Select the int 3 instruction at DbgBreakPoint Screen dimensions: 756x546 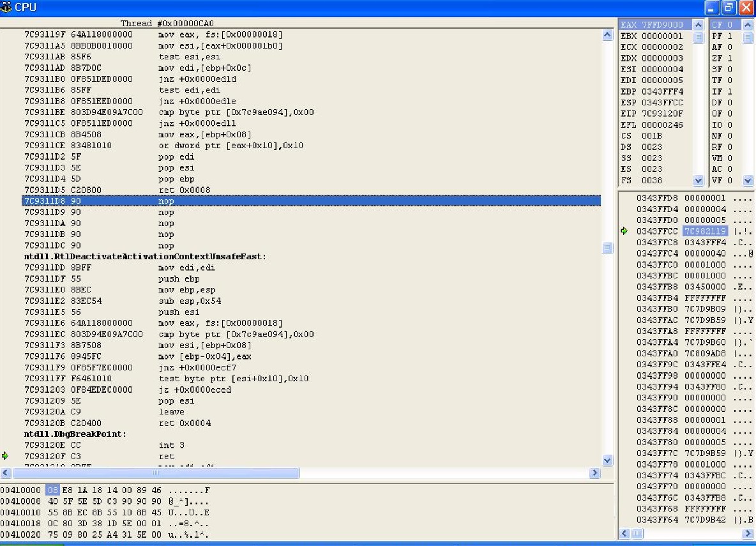point(171,445)
